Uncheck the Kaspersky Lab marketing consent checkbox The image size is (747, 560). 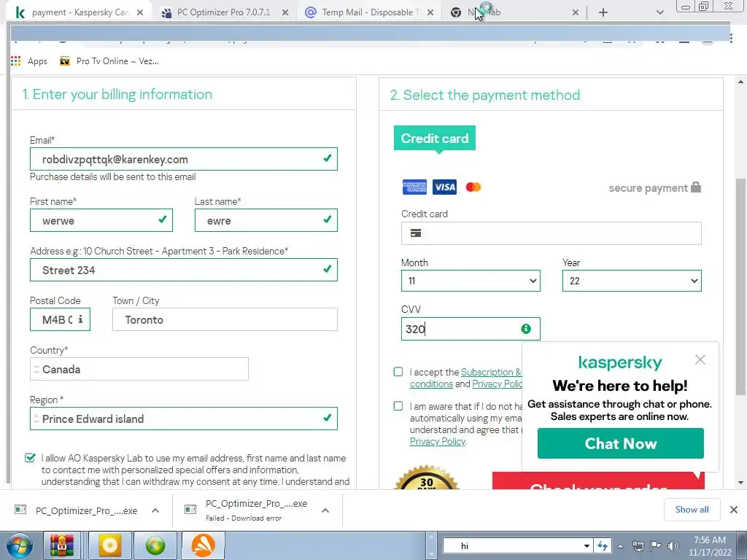coord(30,458)
